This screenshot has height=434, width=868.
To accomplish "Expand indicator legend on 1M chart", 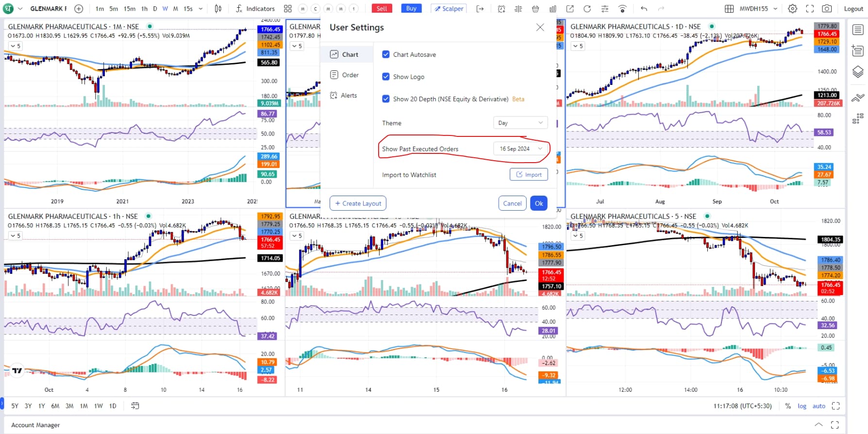I will click(x=16, y=46).
